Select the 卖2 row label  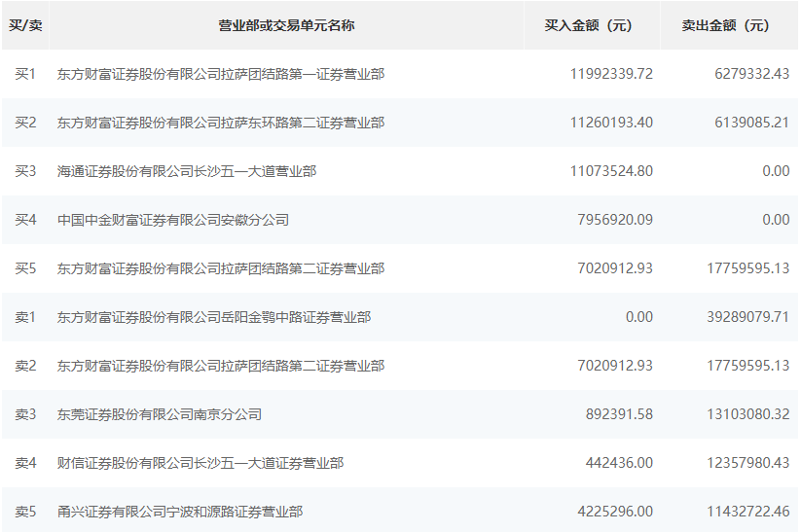(x=25, y=366)
